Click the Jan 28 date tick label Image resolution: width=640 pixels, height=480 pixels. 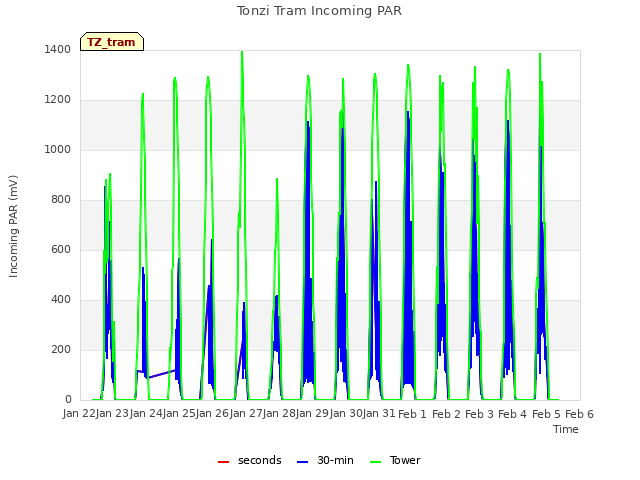[279, 414]
